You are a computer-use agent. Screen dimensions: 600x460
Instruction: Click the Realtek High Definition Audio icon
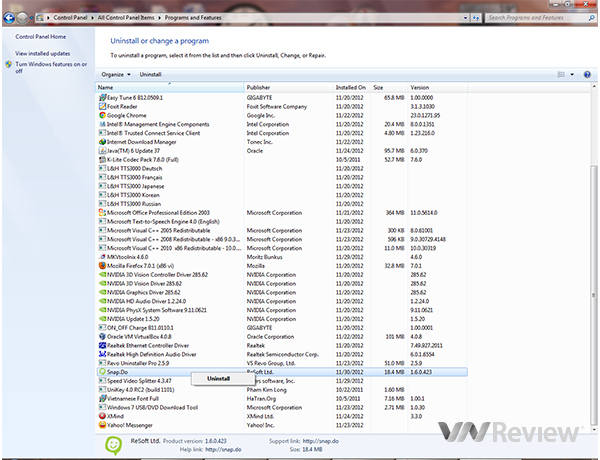(102, 354)
